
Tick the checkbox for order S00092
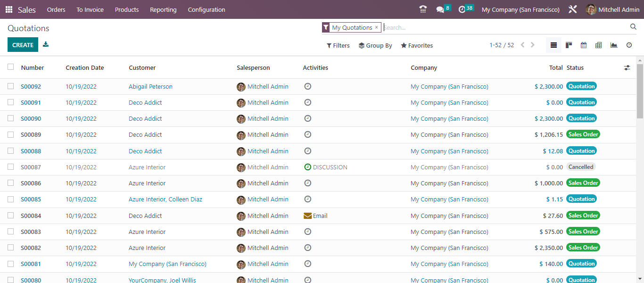tap(11, 86)
